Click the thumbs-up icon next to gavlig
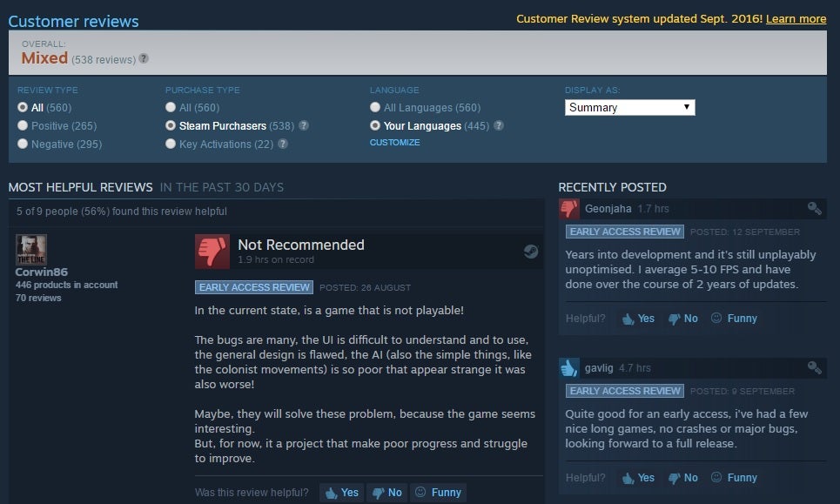 [x=569, y=367]
